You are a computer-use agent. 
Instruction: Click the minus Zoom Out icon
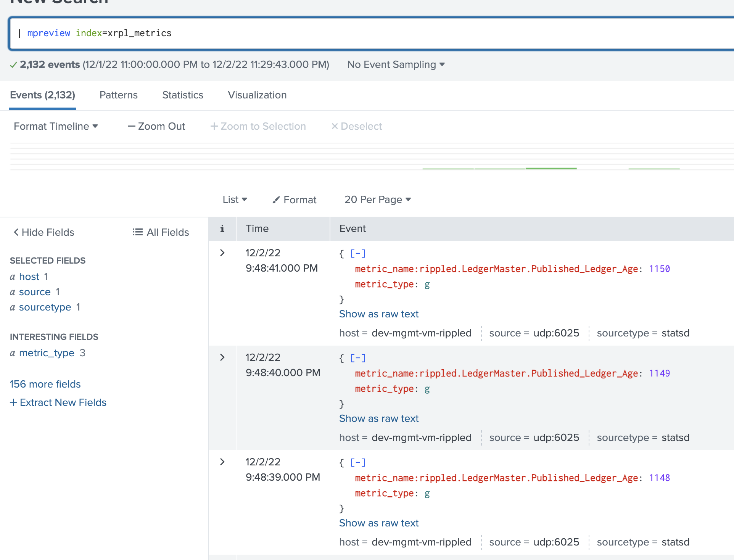(x=132, y=126)
